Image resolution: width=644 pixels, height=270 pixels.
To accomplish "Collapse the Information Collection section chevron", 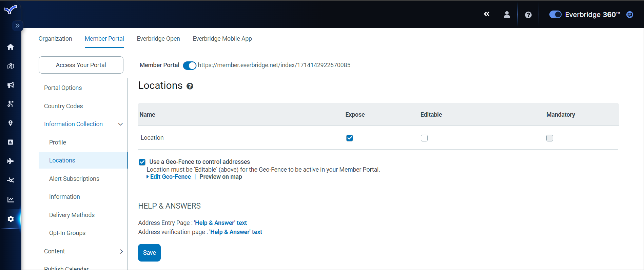I will 120,124.
